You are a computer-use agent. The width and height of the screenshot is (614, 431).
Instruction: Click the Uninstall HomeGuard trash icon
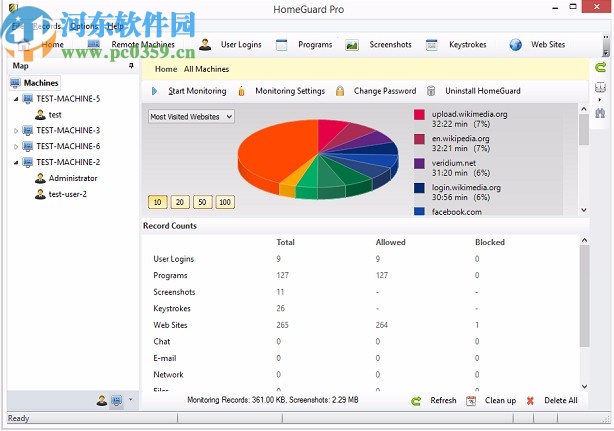click(x=431, y=91)
